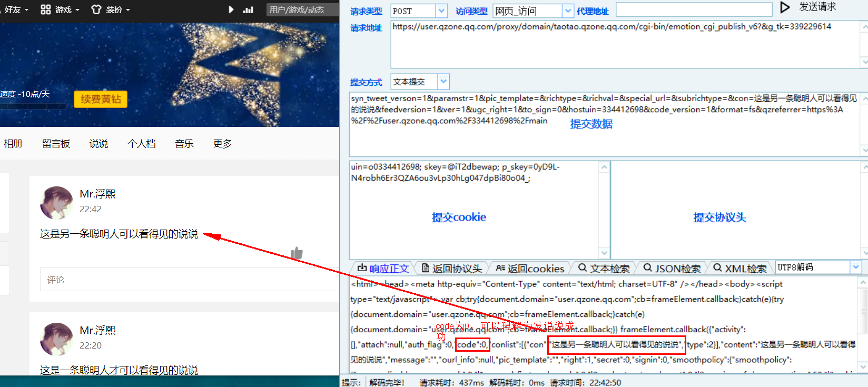
Task: Click Mr.浮熙 avatar on 22:42 post
Action: tap(56, 203)
